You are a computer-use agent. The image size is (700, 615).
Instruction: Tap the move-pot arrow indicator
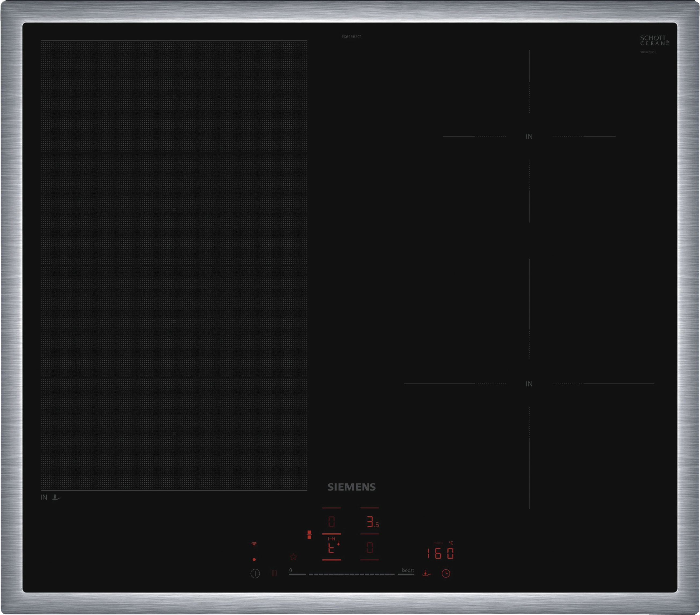(x=331, y=539)
